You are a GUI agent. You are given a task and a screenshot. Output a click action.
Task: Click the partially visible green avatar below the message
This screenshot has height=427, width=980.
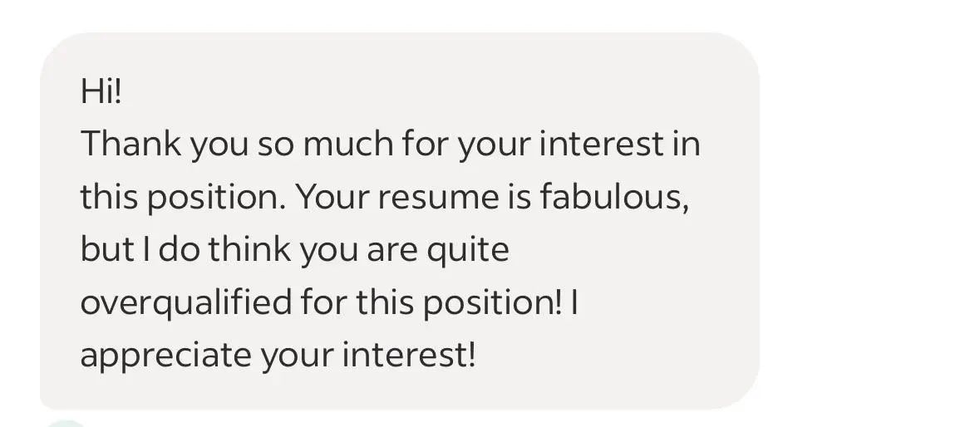(66, 423)
